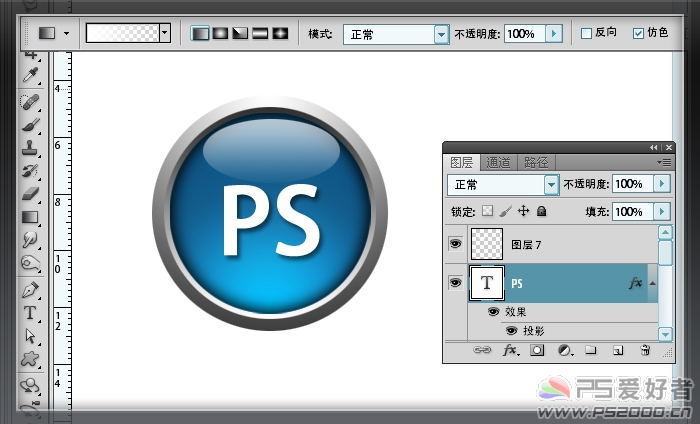Create a new layer group
Image resolution: width=700 pixels, height=424 pixels.
(x=591, y=350)
